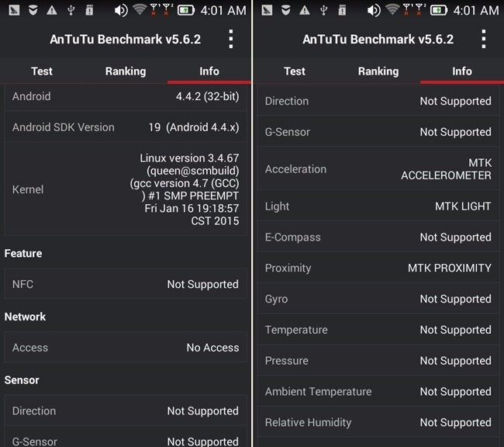Select the Android SDK Version row
The height and width of the screenshot is (447, 504).
pos(126,127)
